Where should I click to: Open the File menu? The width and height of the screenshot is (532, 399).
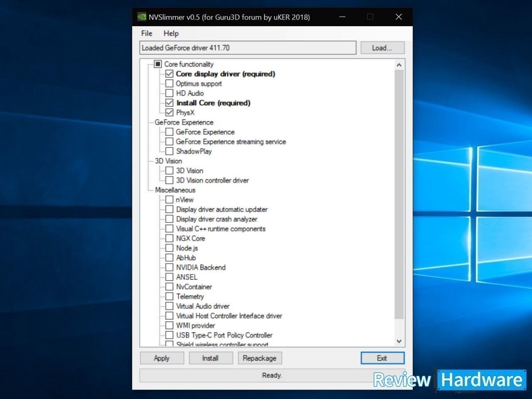tap(147, 34)
